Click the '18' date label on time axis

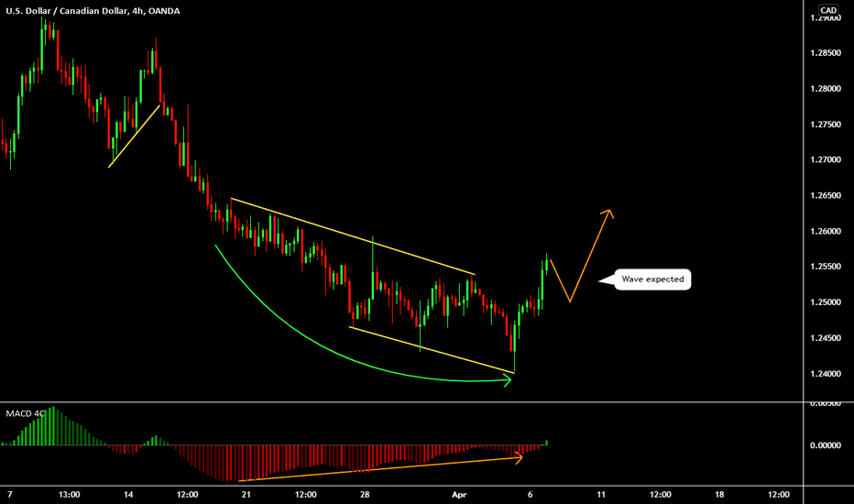pyautogui.click(x=719, y=495)
